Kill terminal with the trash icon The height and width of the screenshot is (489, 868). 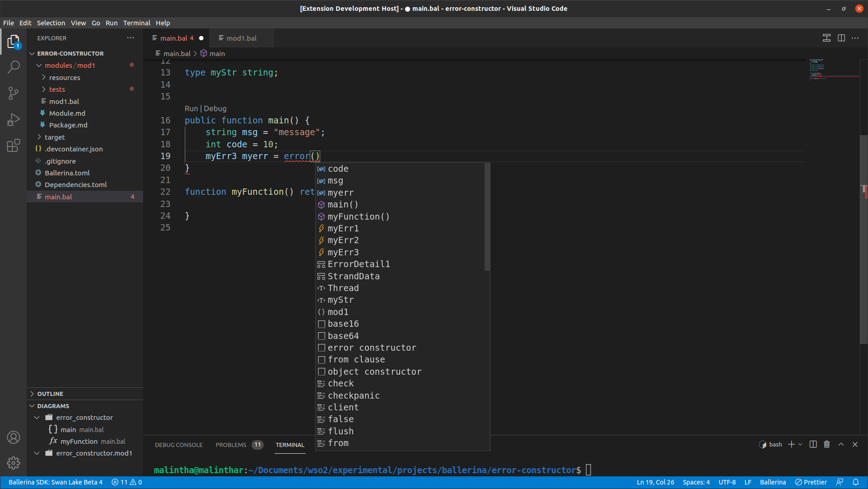coord(826,444)
